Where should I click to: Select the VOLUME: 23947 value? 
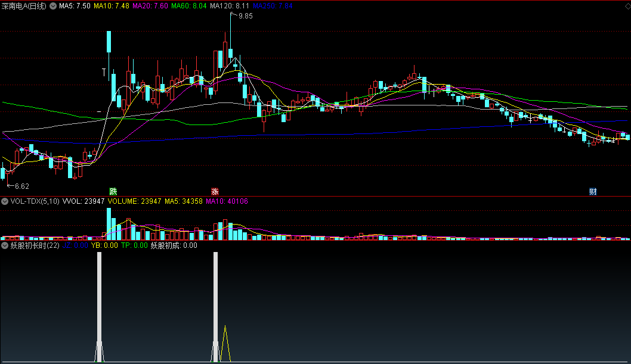pyautogui.click(x=134, y=201)
